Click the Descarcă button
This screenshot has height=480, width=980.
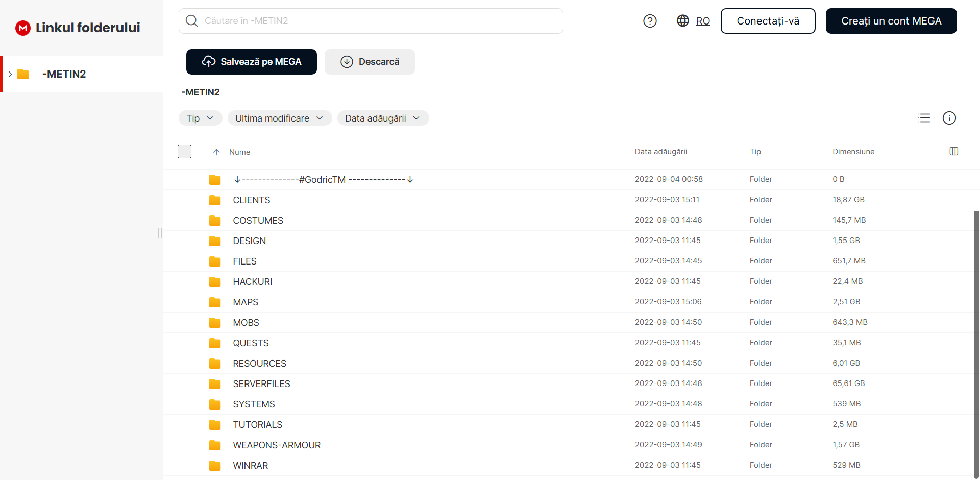370,62
